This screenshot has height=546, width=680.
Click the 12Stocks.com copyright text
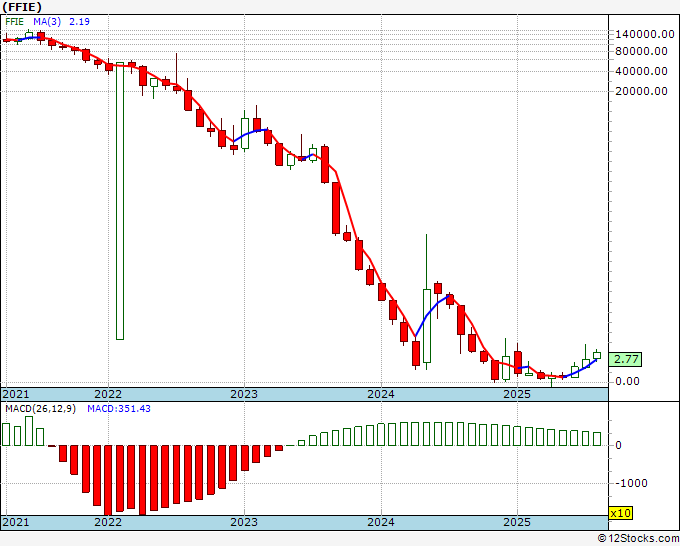[638, 539]
